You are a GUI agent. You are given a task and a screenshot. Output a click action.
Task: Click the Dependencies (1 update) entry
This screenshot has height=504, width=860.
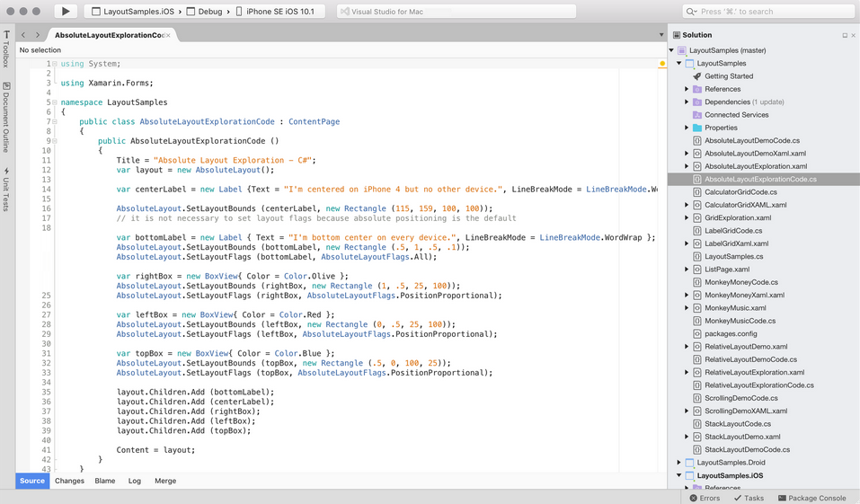744,102
